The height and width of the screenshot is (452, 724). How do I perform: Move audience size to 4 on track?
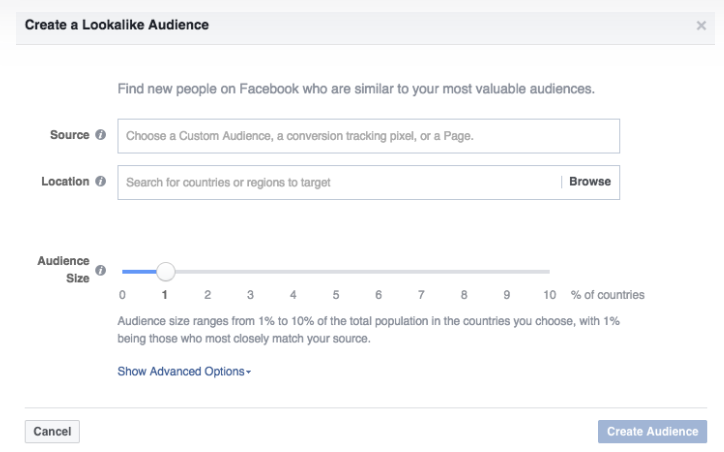pyautogui.click(x=294, y=271)
